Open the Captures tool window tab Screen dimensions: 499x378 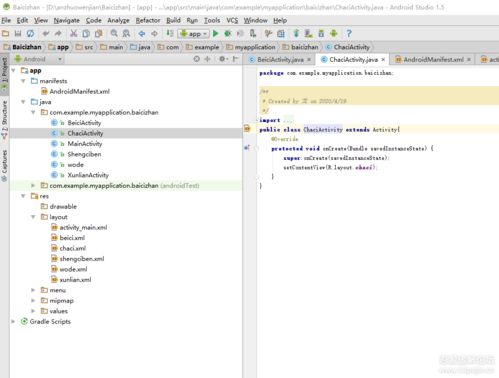pos(4,165)
